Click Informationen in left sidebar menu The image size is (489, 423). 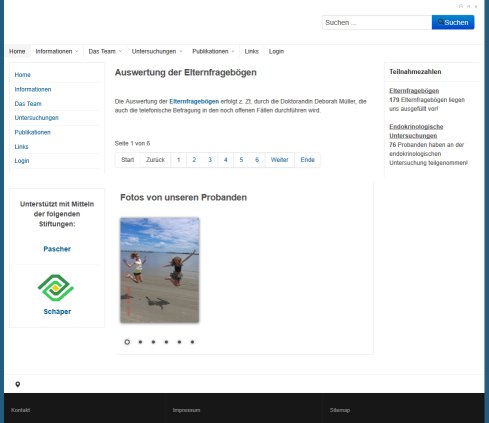(x=33, y=89)
